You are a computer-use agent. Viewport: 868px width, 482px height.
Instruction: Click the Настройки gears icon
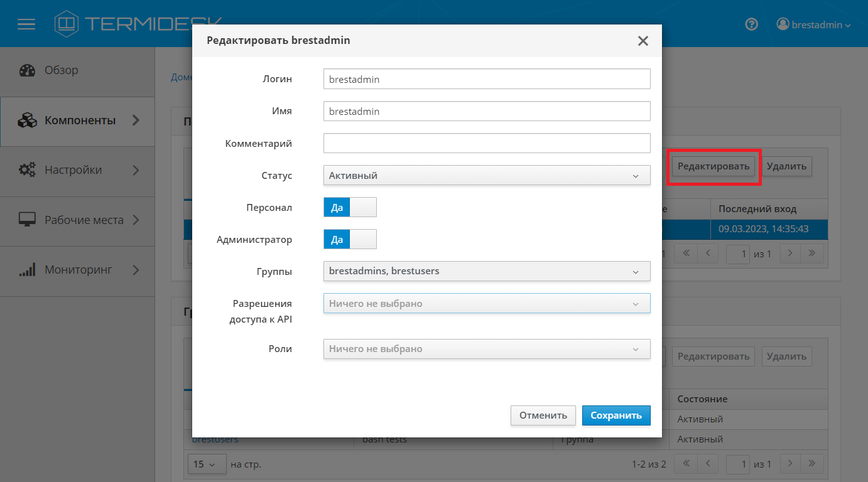pyautogui.click(x=28, y=170)
